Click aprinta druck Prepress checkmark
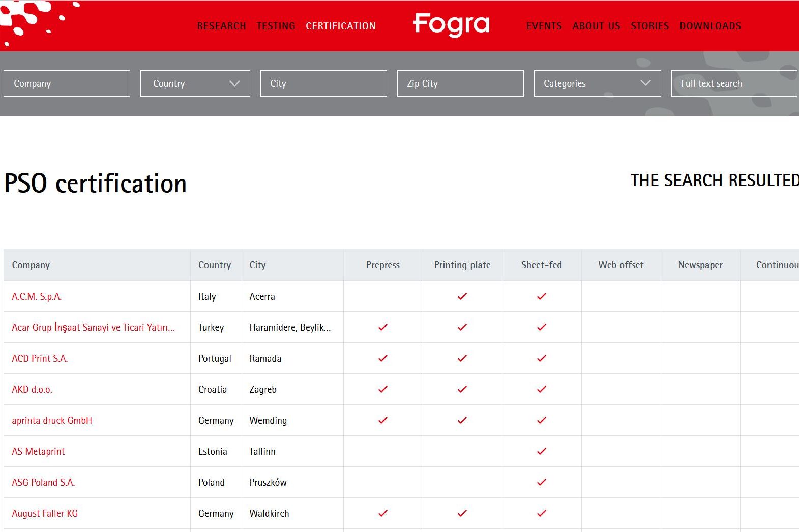 (x=383, y=420)
